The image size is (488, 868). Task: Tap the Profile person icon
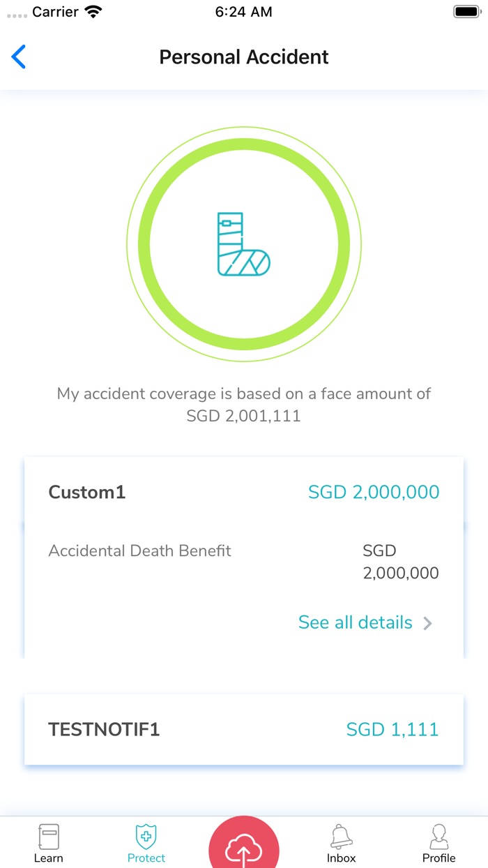[439, 836]
